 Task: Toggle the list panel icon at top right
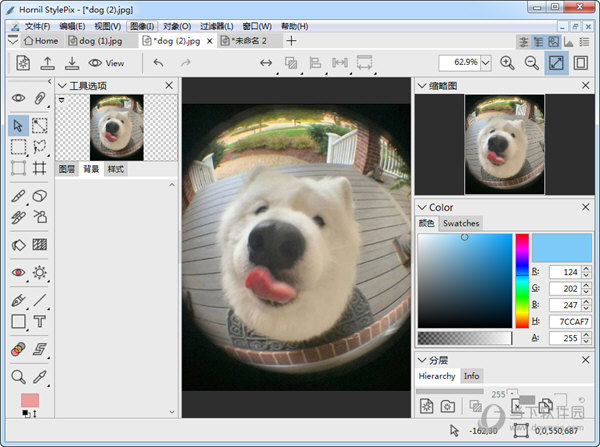[584, 42]
